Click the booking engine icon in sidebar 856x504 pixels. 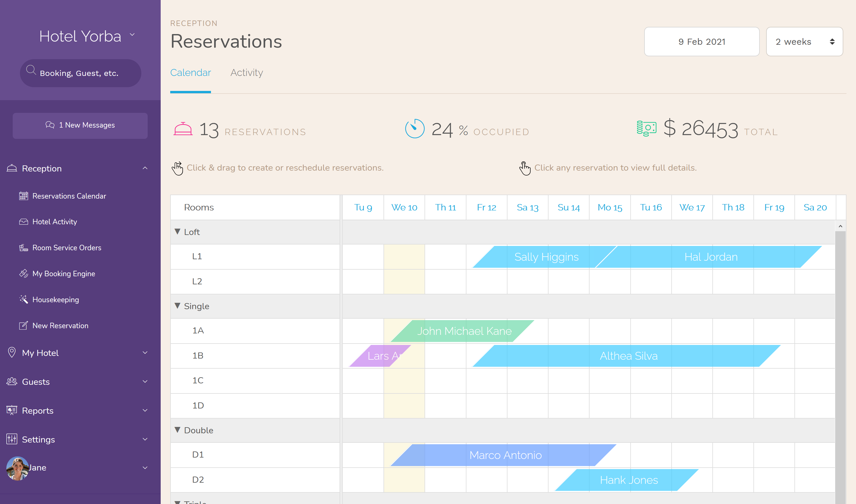click(x=23, y=274)
